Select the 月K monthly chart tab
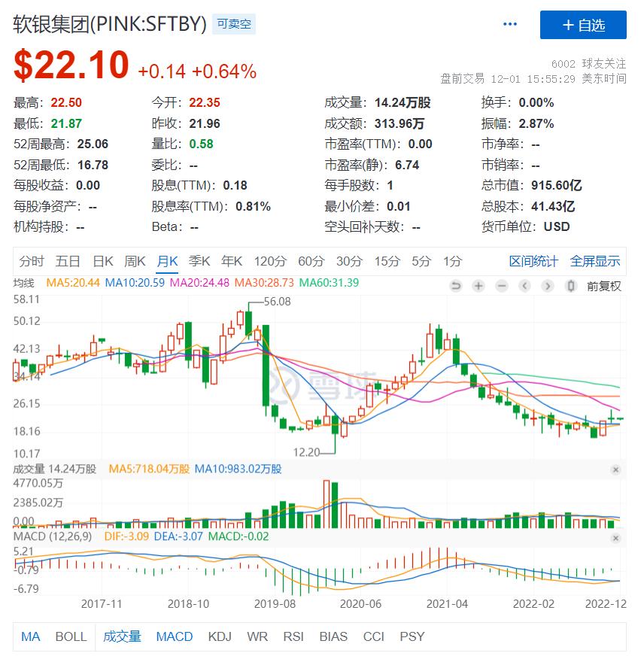644x656 pixels. point(167,262)
